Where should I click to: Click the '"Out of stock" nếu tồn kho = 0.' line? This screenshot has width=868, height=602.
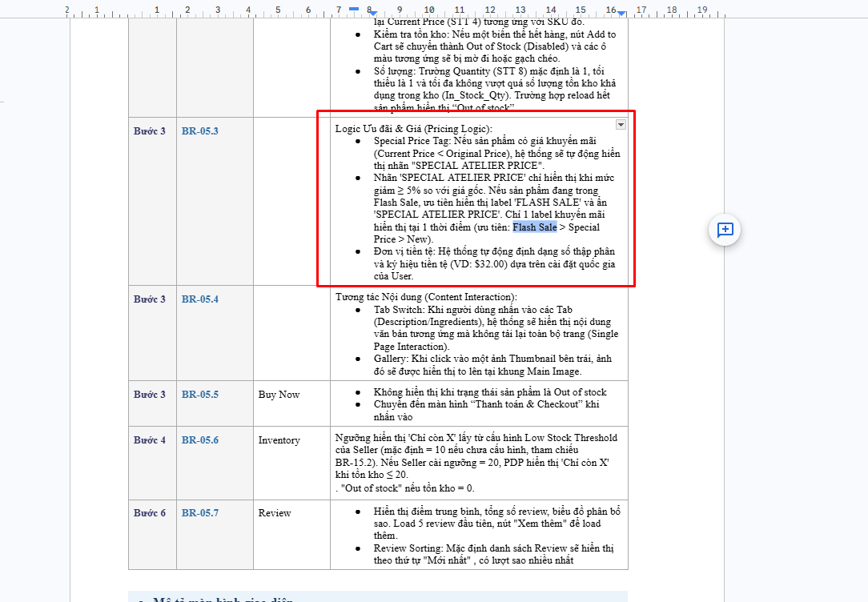(x=406, y=488)
